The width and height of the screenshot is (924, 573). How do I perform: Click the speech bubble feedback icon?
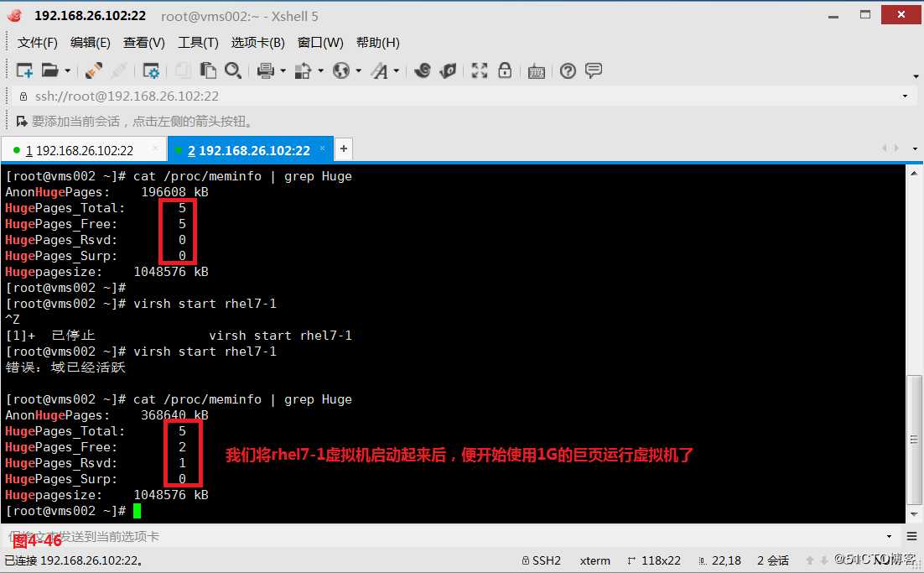click(x=594, y=70)
